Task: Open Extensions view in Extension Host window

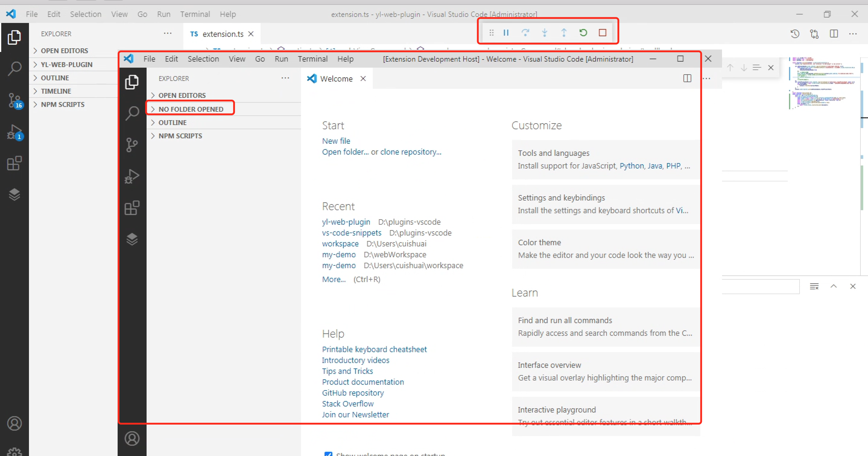Action: (x=132, y=208)
